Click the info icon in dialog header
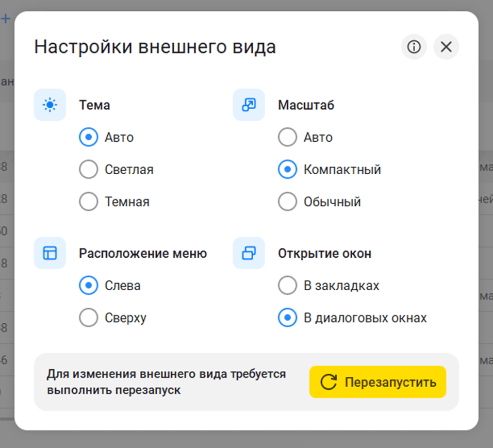Screen dimensions: 493x448 point(414,47)
